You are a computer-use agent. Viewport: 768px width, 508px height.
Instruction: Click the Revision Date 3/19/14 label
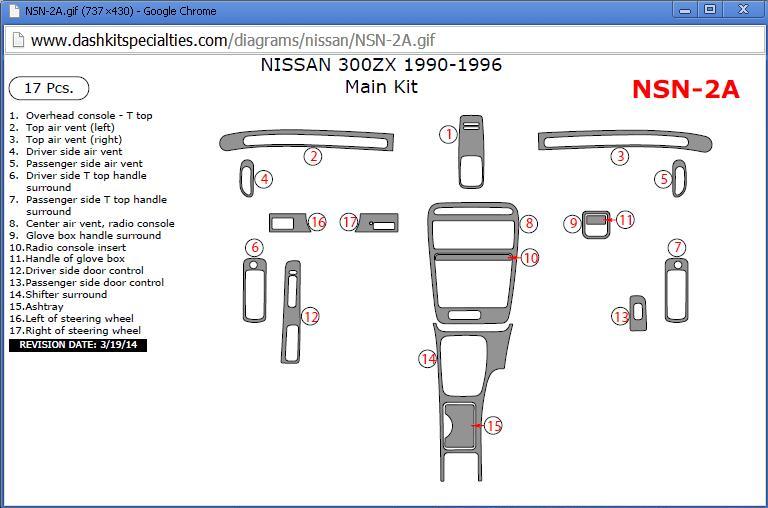[x=78, y=344]
